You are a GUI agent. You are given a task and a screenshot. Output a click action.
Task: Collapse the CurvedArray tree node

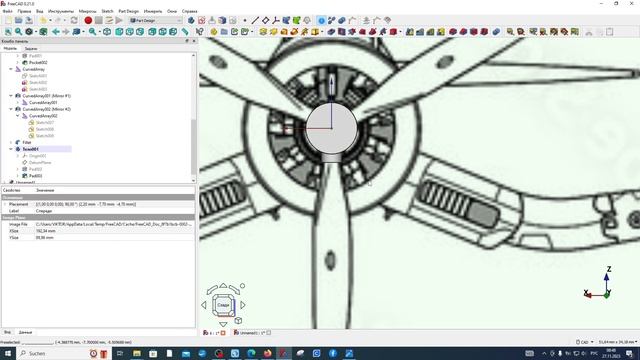coord(11,69)
